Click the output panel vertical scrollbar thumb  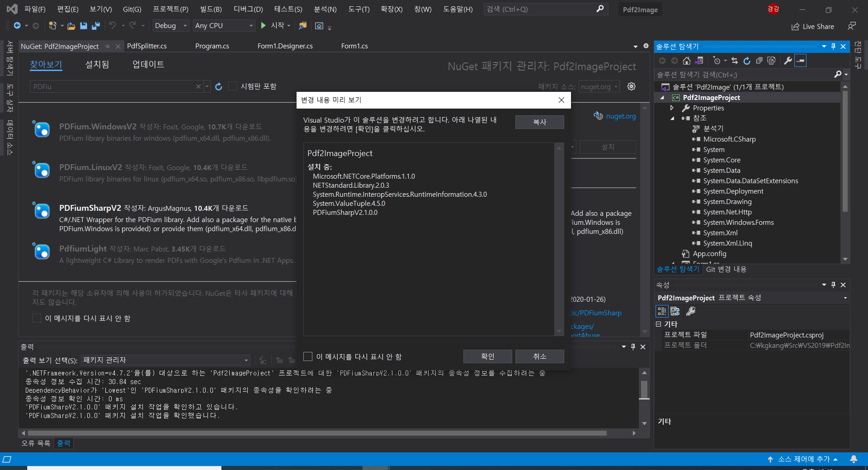(644, 389)
